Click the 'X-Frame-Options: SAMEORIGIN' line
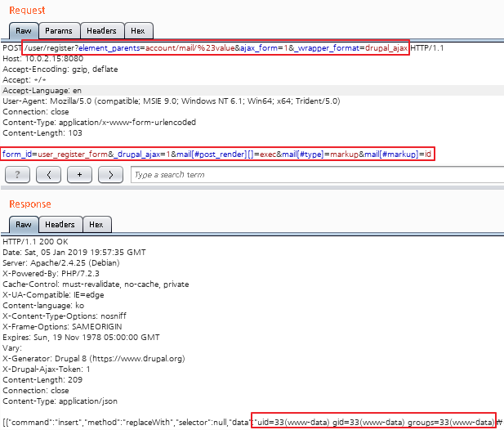The image size is (504, 430). tap(62, 326)
